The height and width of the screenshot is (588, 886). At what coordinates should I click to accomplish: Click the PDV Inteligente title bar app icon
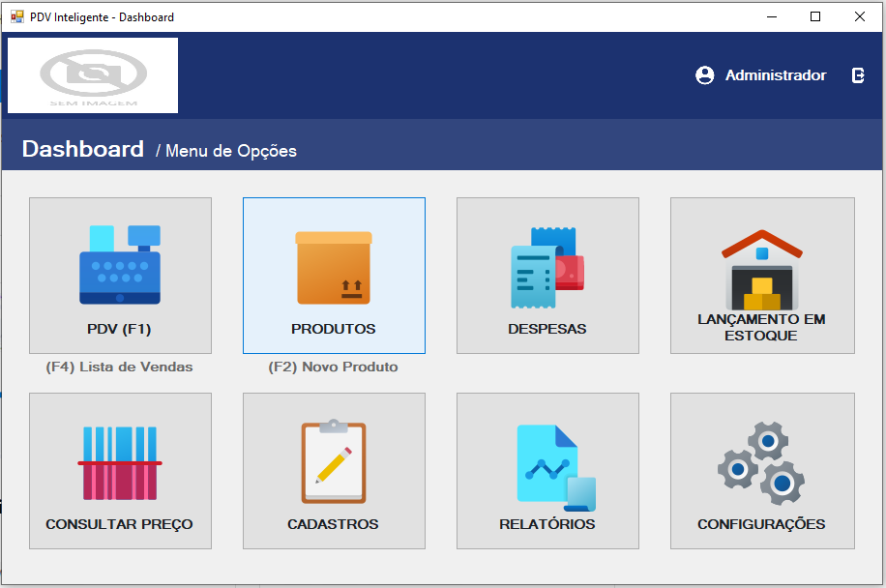[x=16, y=16]
